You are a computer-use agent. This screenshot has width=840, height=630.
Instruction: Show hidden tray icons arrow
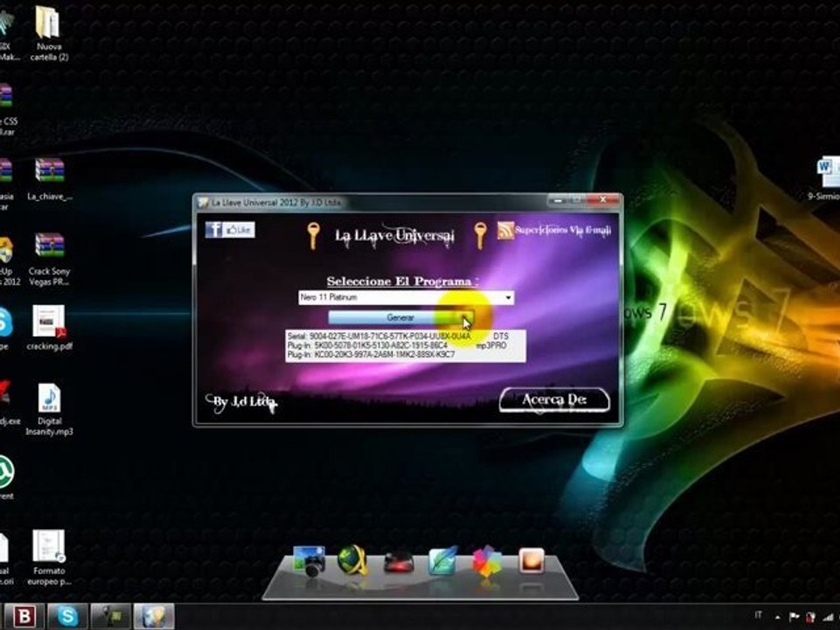pos(777,617)
